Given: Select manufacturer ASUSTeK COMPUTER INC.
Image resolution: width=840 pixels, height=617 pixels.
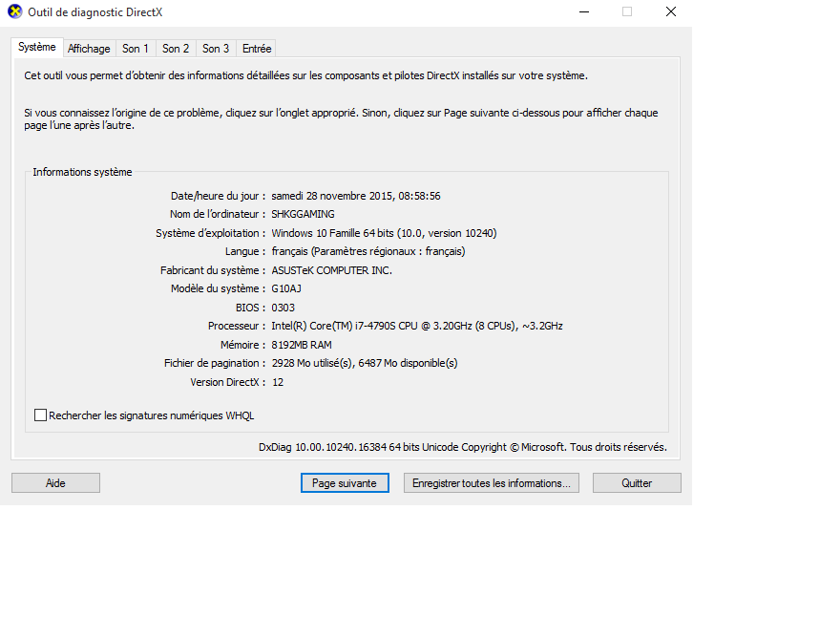Looking at the screenshot, I should point(331,270).
